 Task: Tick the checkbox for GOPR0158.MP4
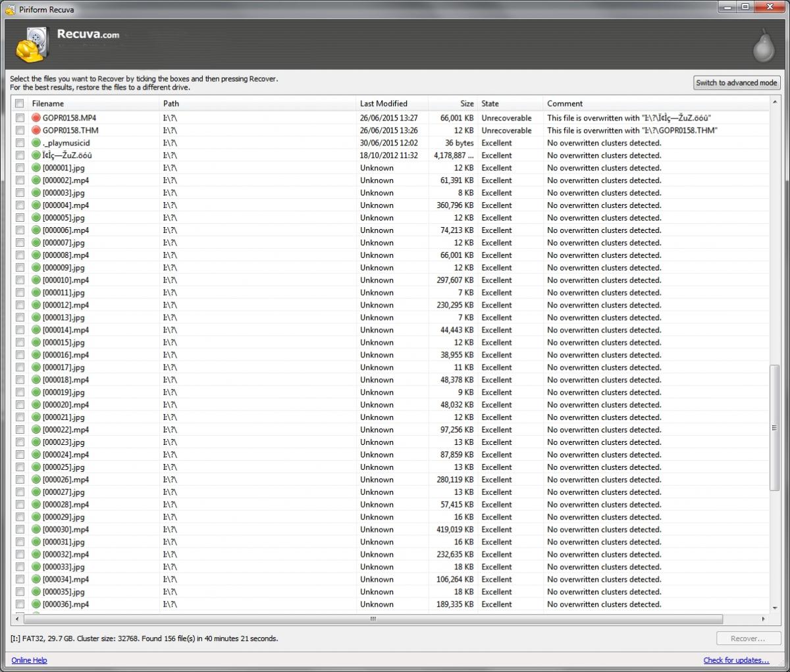pos(20,118)
